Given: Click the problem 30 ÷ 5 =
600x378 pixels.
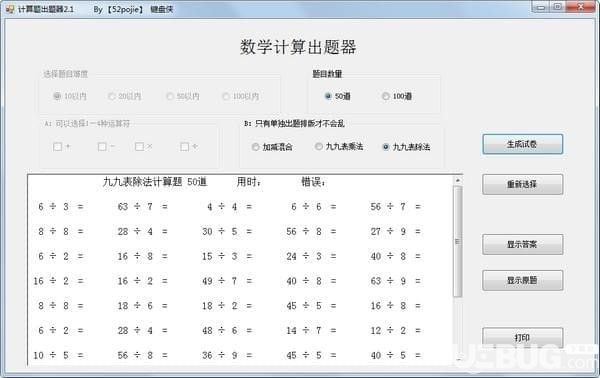Looking at the screenshot, I should pyautogui.click(x=227, y=231).
